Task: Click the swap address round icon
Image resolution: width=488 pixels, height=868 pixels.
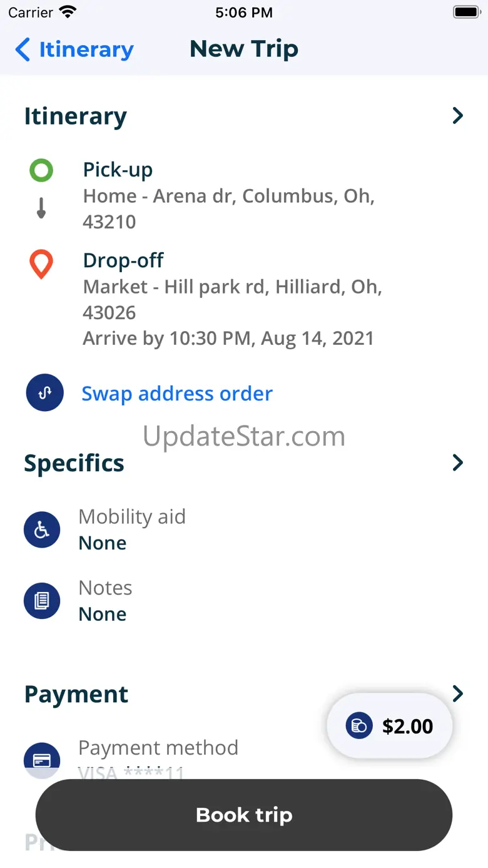Action: [44, 393]
